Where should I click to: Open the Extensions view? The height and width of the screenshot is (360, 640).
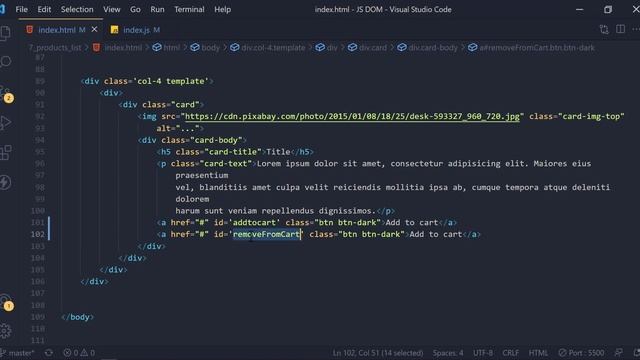[x=5, y=153]
